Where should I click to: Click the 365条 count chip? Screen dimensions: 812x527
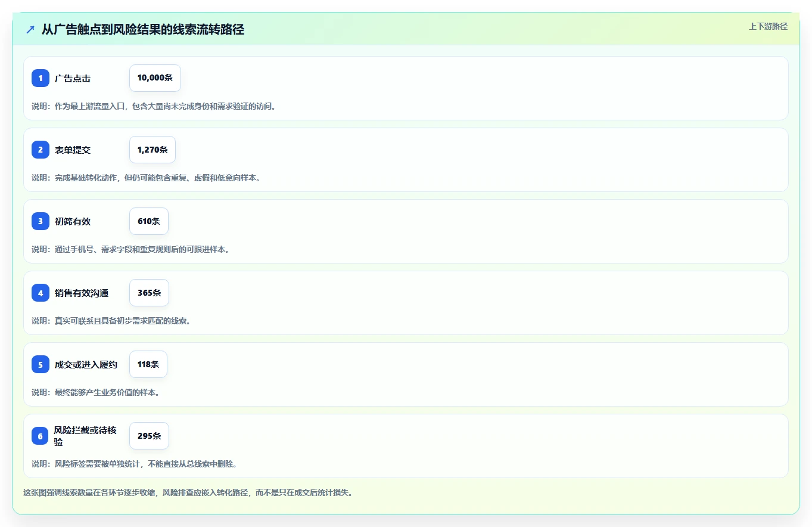tap(149, 293)
